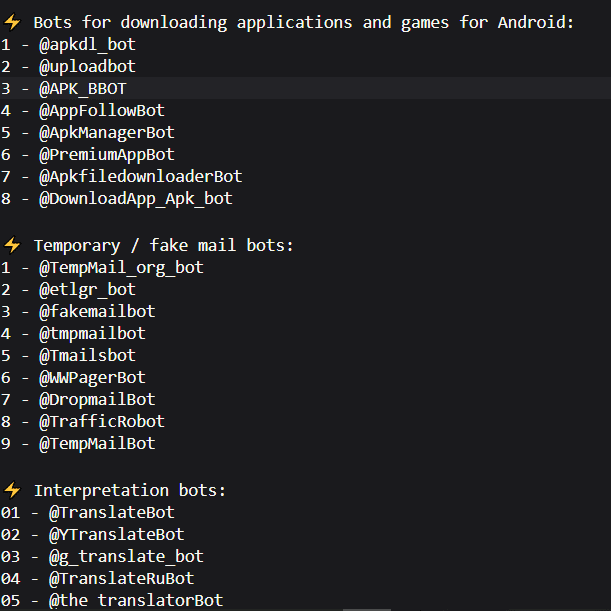611x611 pixels.
Task: Click the lightning icon beside Interpretation bots heading
Action: [x=12, y=490]
